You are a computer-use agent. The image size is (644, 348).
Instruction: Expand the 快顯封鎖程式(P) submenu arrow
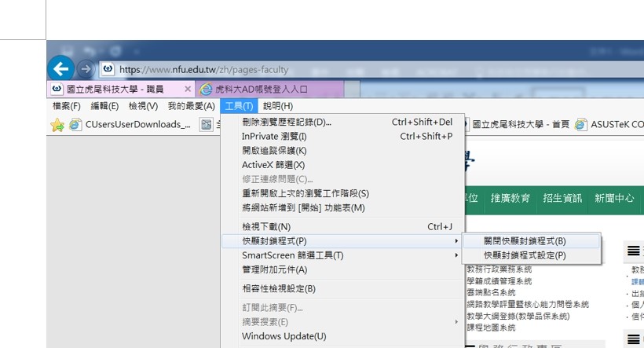456,241
